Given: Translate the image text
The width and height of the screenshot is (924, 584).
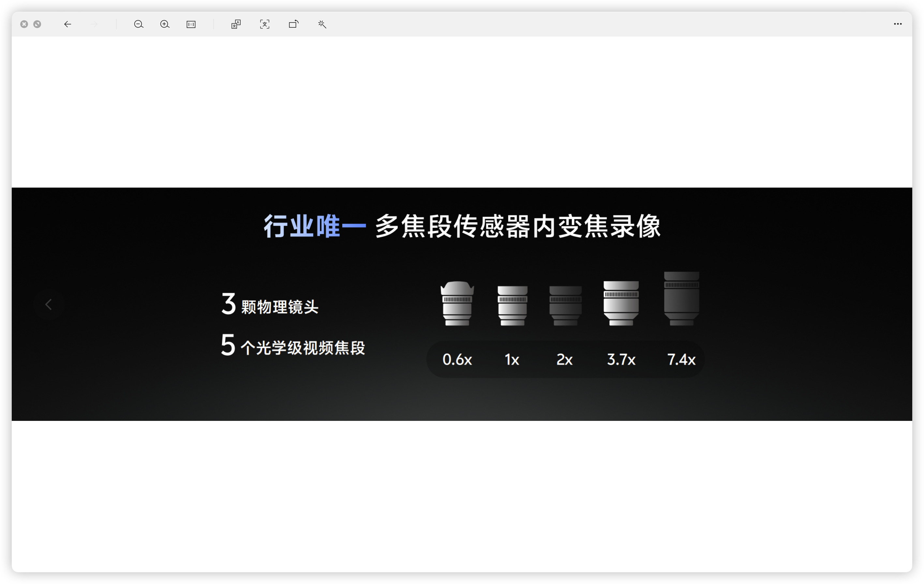Looking at the screenshot, I should pos(236,24).
